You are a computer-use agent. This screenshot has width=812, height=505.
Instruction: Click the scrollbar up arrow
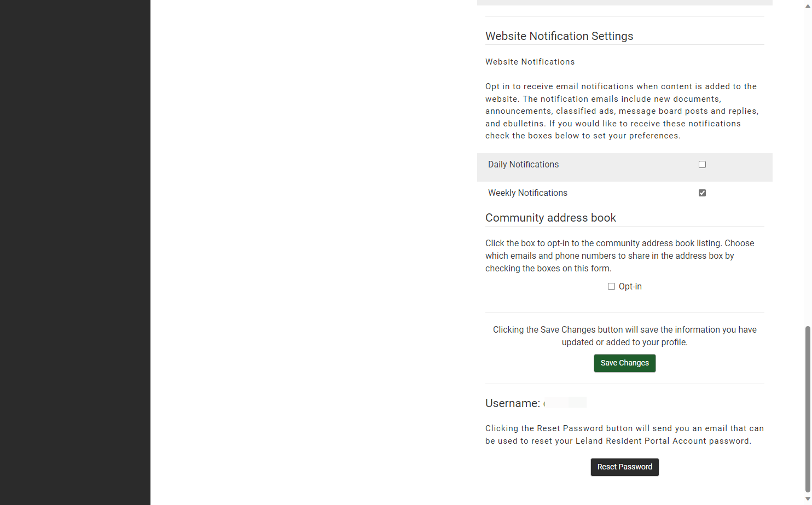click(808, 6)
